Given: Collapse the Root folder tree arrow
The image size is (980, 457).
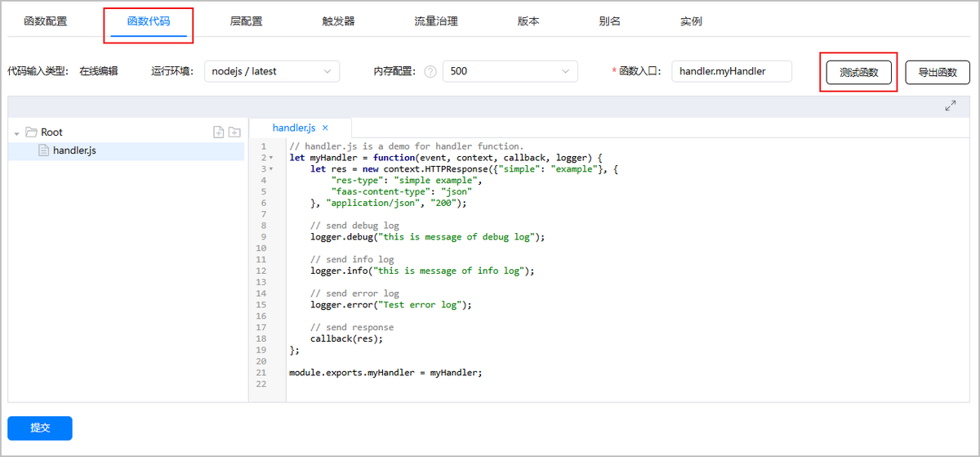Looking at the screenshot, I should point(17,133).
